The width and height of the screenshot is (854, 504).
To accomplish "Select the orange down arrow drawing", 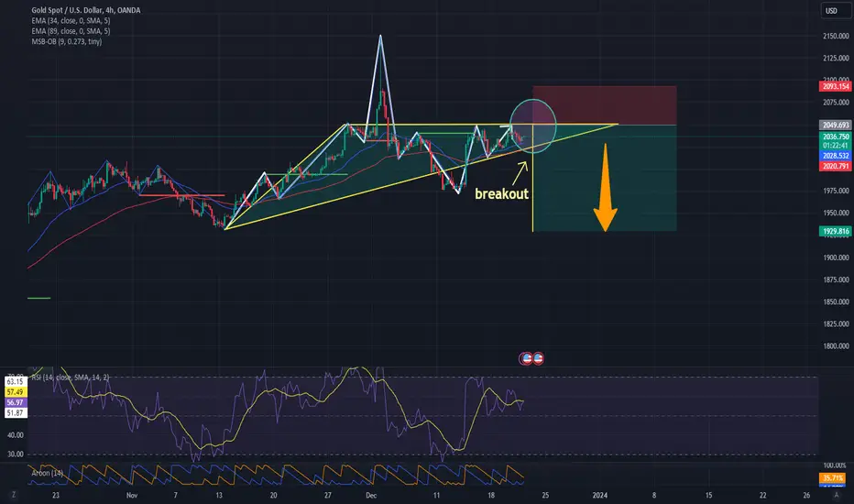I will point(605,188).
